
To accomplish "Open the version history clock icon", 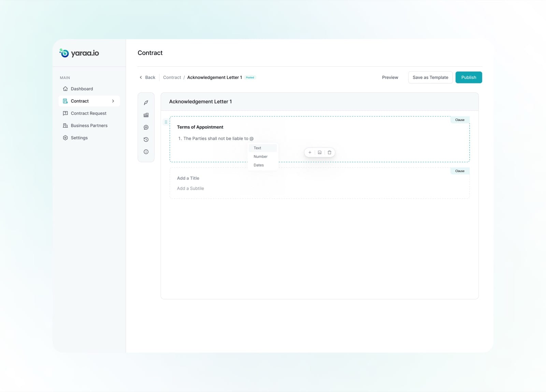I will coord(146,140).
